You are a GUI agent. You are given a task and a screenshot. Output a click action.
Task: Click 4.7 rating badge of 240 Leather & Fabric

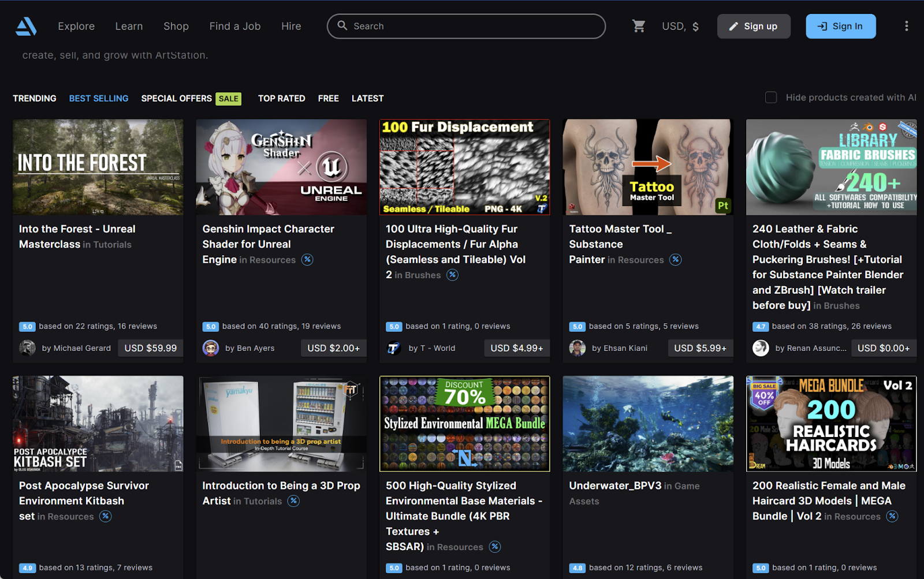761,327
